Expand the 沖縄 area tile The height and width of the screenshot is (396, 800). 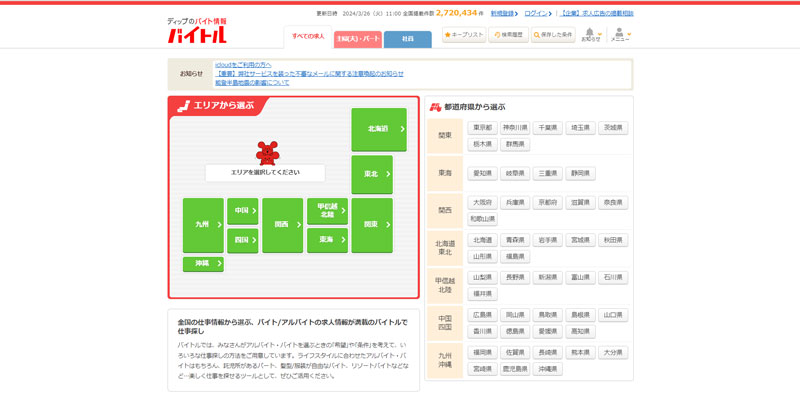pyautogui.click(x=203, y=264)
